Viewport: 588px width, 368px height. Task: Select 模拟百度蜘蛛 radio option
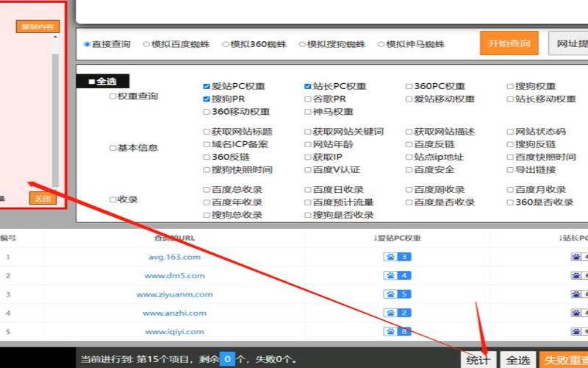(x=146, y=44)
